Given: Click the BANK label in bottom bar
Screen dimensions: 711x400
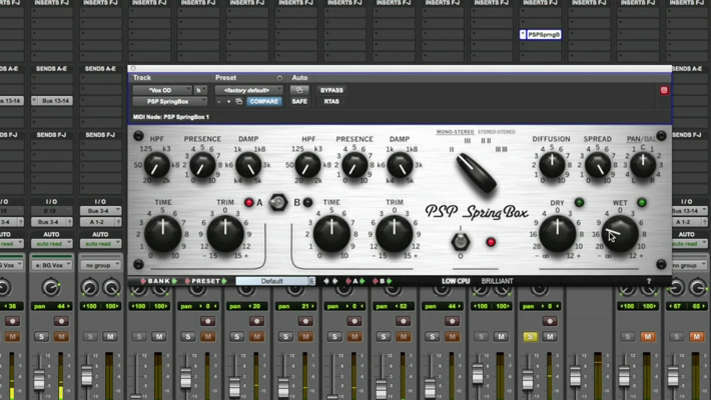Looking at the screenshot, I should 159,281.
